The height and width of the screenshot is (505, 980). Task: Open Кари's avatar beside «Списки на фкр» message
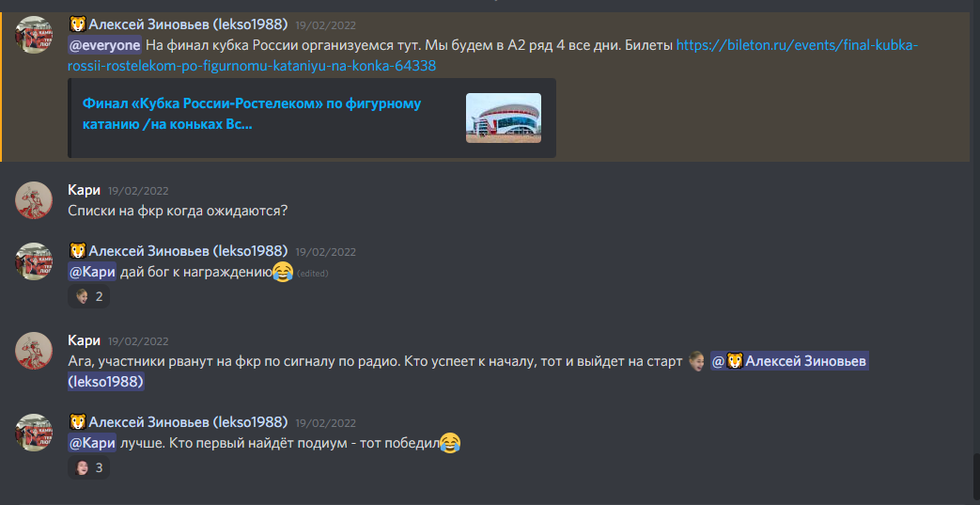point(34,200)
